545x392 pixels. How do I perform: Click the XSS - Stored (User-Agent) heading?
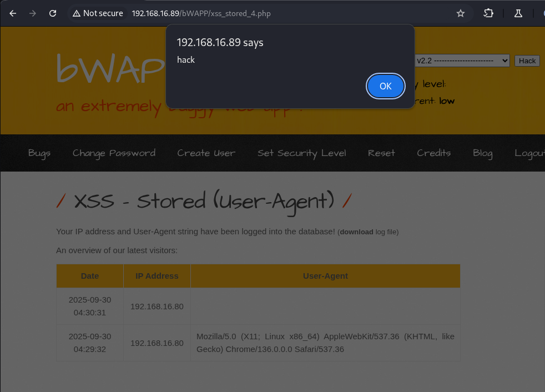[x=204, y=202]
